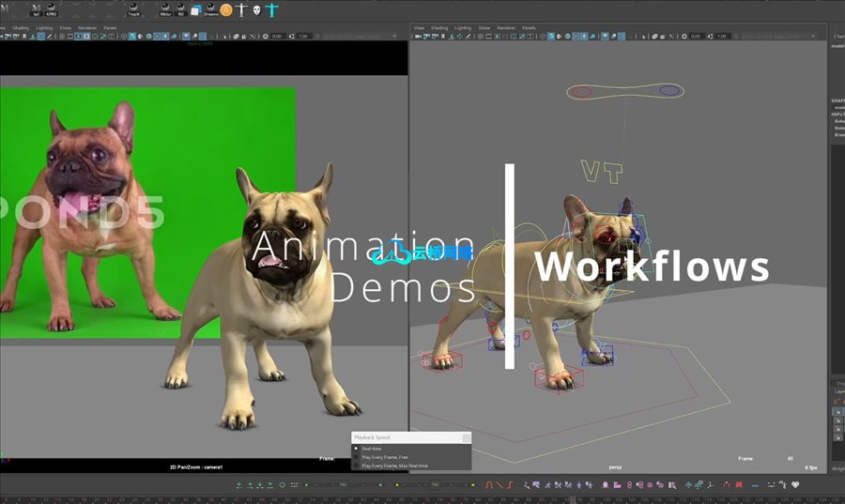Viewport: 845px width, 504px height.
Task: Click the orange circle shelf icon
Action: click(x=226, y=9)
